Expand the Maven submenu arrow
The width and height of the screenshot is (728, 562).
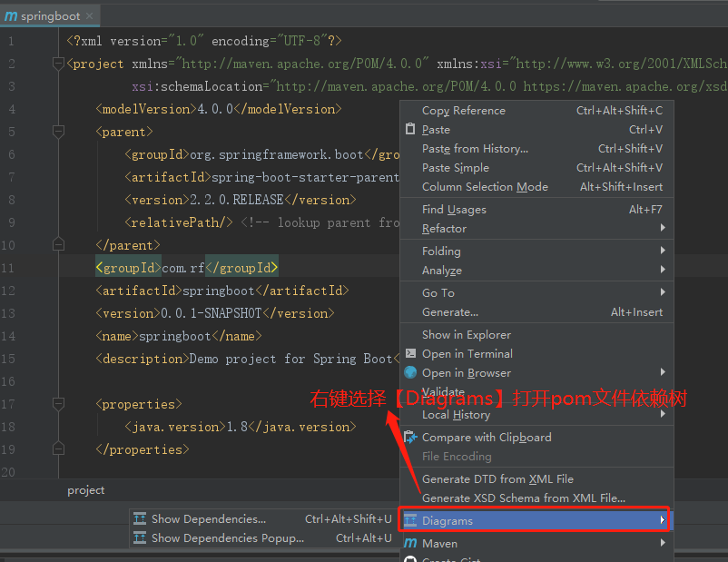663,543
